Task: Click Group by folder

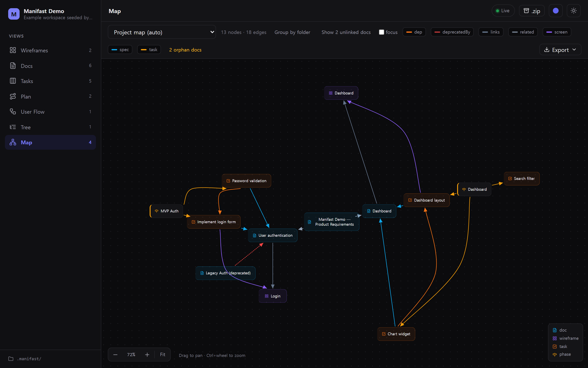Action: pos(292,32)
